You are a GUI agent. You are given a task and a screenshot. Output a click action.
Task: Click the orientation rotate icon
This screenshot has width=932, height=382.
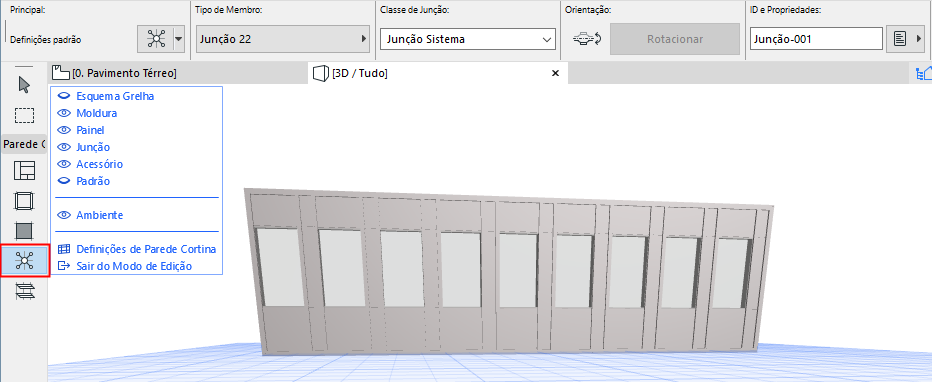click(x=587, y=39)
